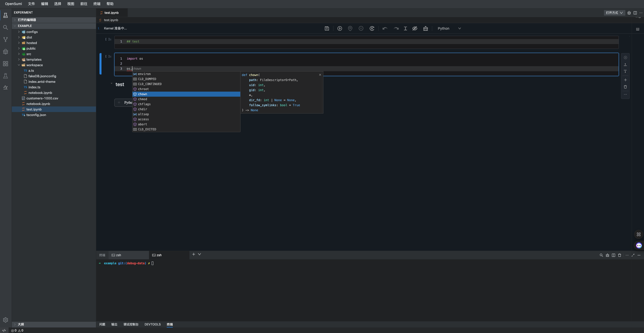Expand the 大纲 outline section
This screenshot has height=333, width=644.
pos(54,324)
